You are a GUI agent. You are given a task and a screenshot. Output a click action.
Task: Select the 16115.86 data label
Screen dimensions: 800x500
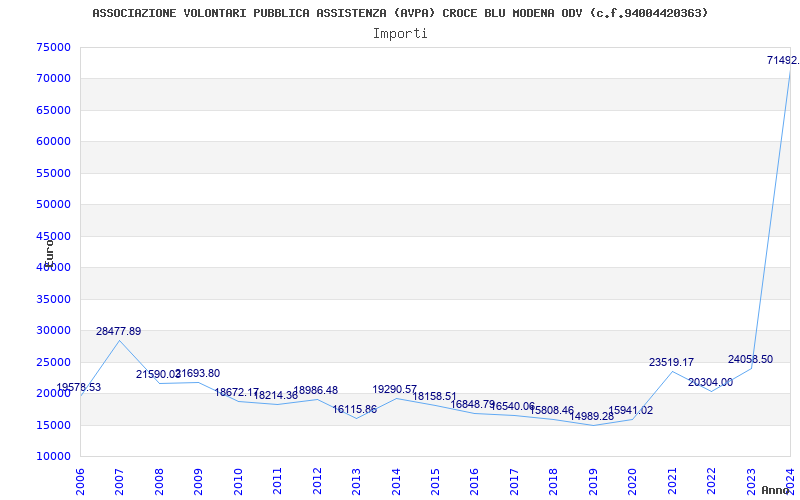355,409
